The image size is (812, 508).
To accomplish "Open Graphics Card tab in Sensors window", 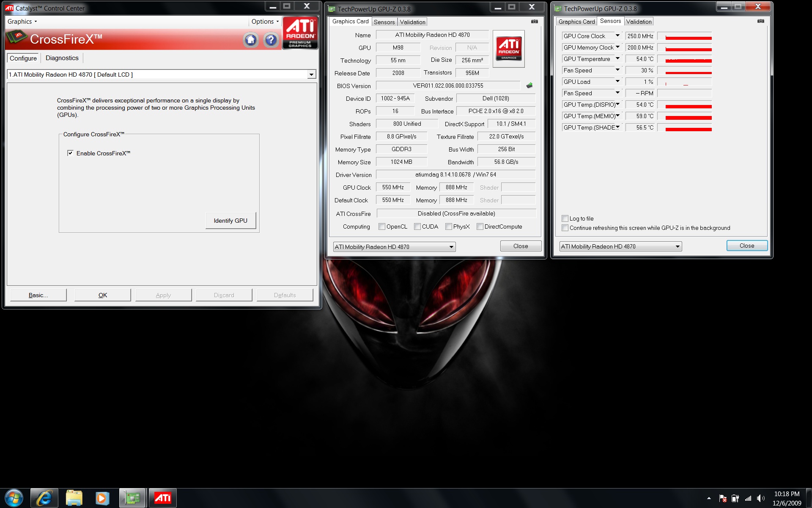I will [576, 22].
